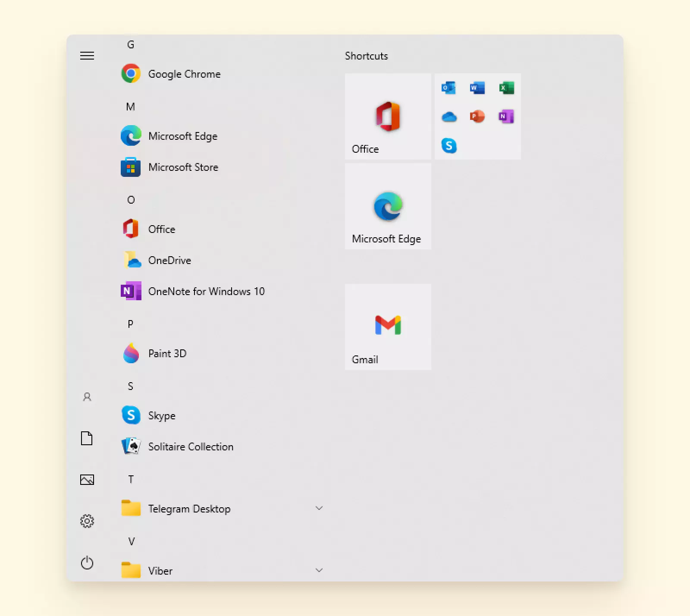Launch PowerPoint from the small tile icons
The height and width of the screenshot is (616, 690).
(x=477, y=116)
